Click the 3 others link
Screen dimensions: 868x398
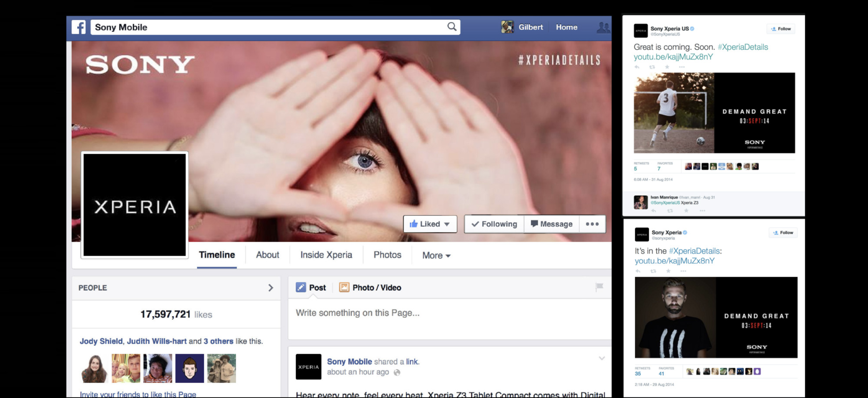click(x=218, y=341)
